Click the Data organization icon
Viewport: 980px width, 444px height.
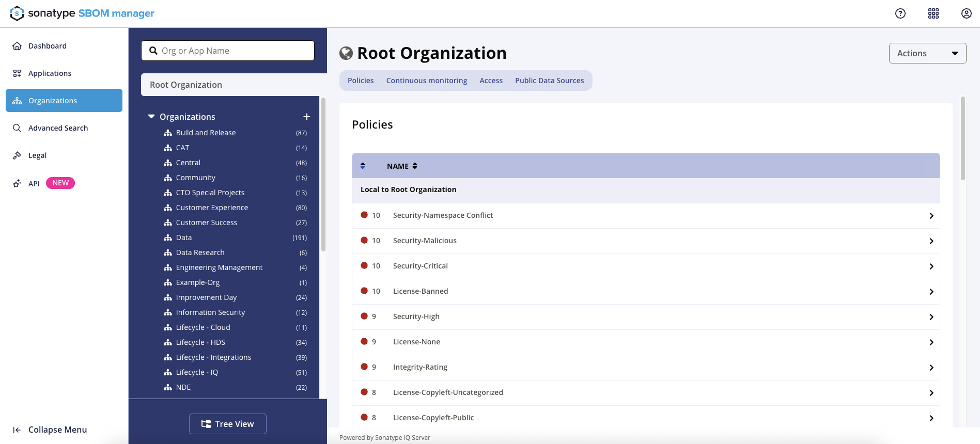[x=168, y=237]
